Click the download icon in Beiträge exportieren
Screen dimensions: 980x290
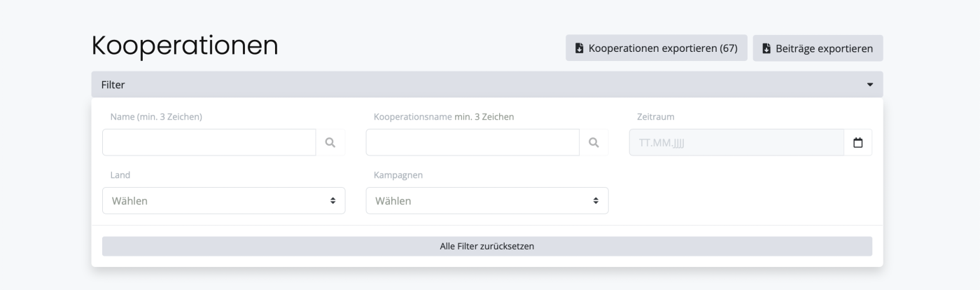(x=766, y=48)
